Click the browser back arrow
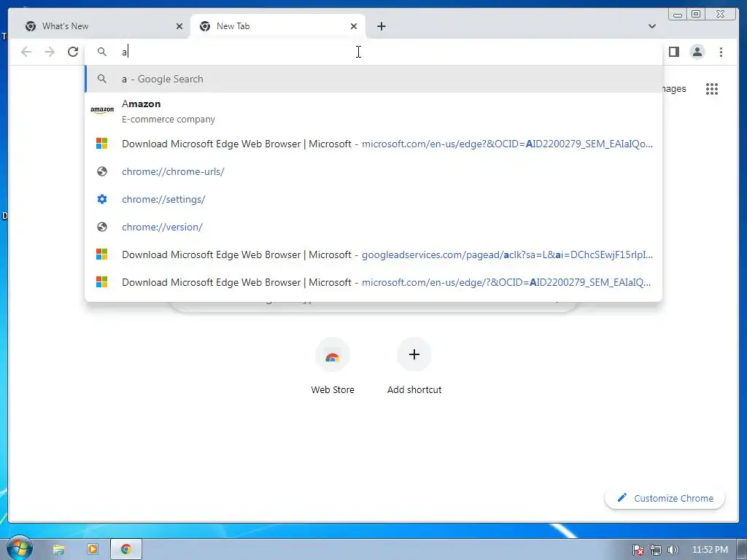Image resolution: width=747 pixels, height=560 pixels. 26,52
